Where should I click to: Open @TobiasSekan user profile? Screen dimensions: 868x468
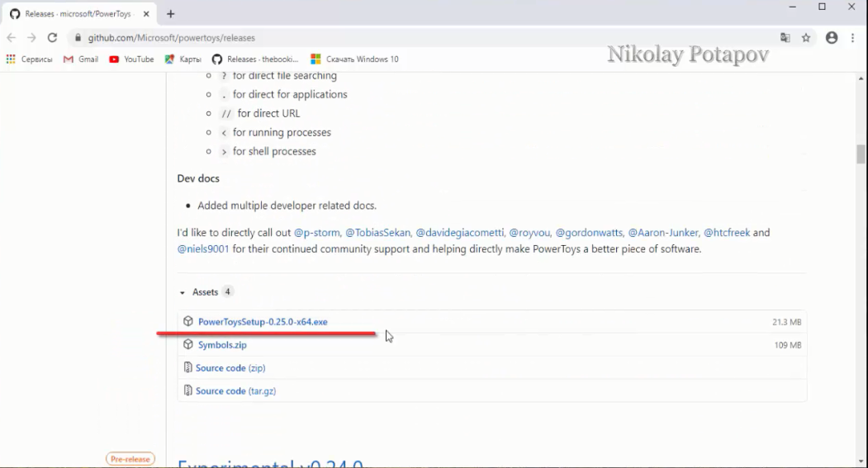[378, 233]
